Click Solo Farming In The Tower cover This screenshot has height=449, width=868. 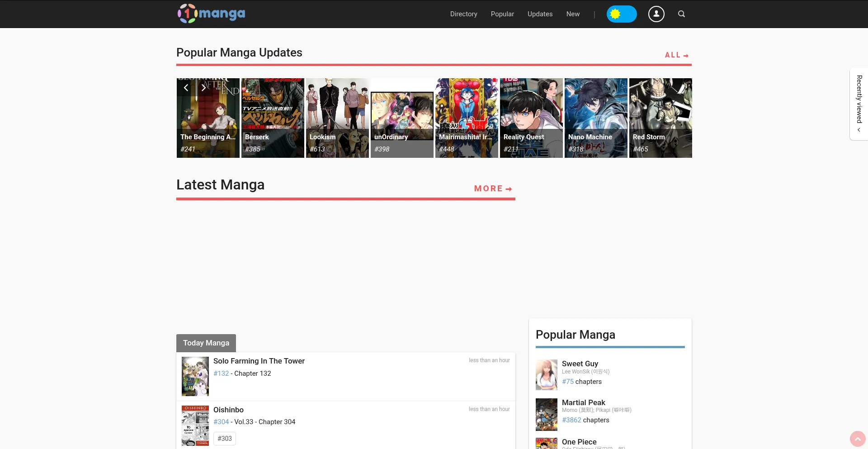click(x=195, y=376)
